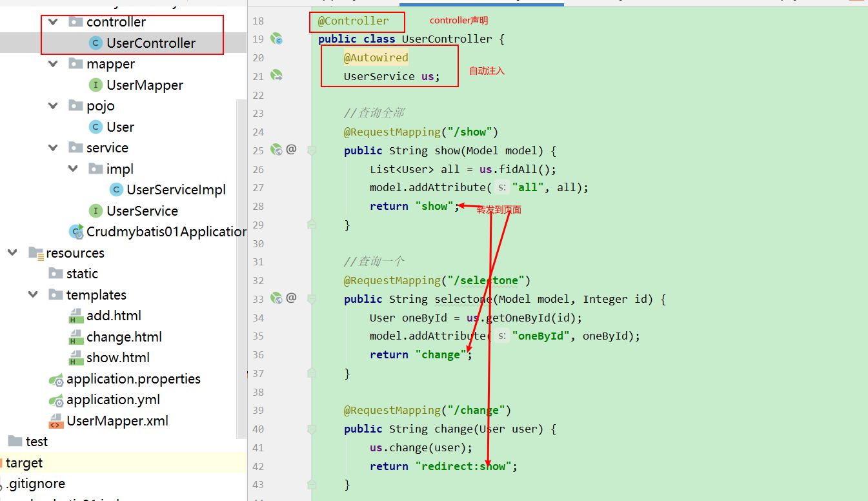This screenshot has width=868, height=501.
Task: Click the "oneById" attribute string
Action: (x=541, y=336)
